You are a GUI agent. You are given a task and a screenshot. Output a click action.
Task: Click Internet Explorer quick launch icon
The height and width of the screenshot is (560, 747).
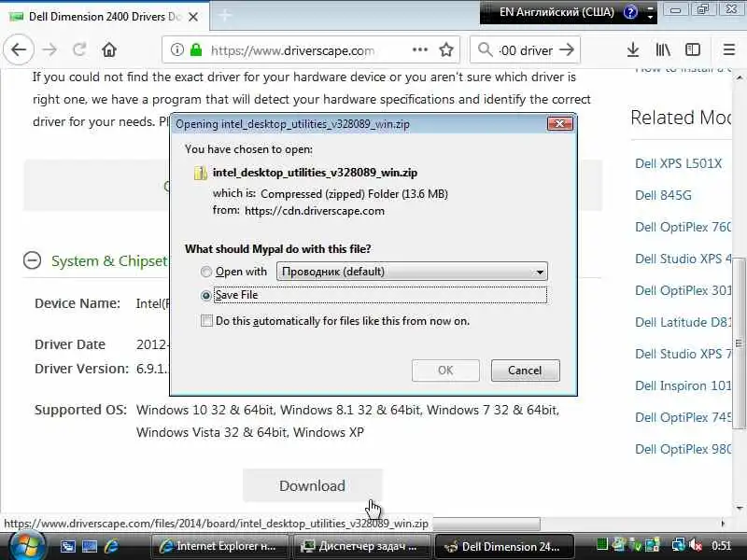tap(111, 546)
